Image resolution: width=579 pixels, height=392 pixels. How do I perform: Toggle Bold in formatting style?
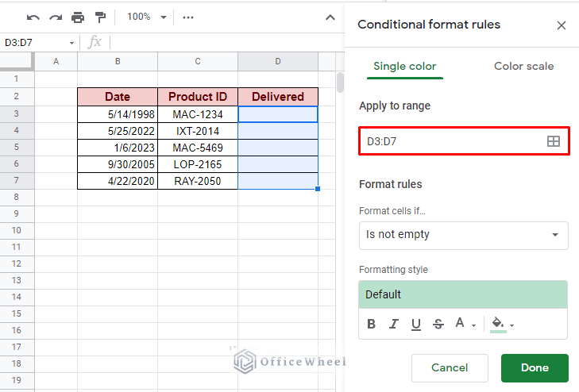pos(371,324)
